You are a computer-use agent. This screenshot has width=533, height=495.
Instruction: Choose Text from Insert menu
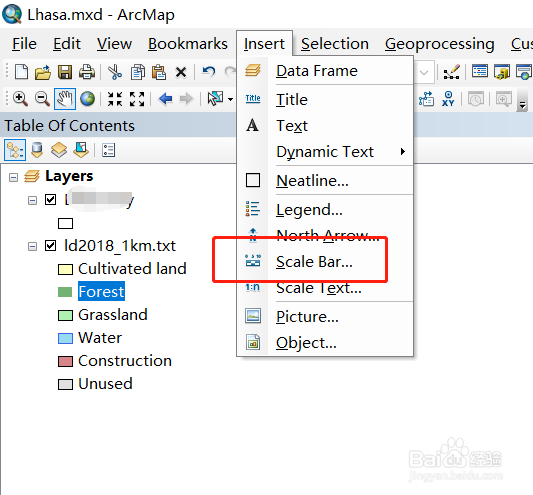[x=325, y=126]
